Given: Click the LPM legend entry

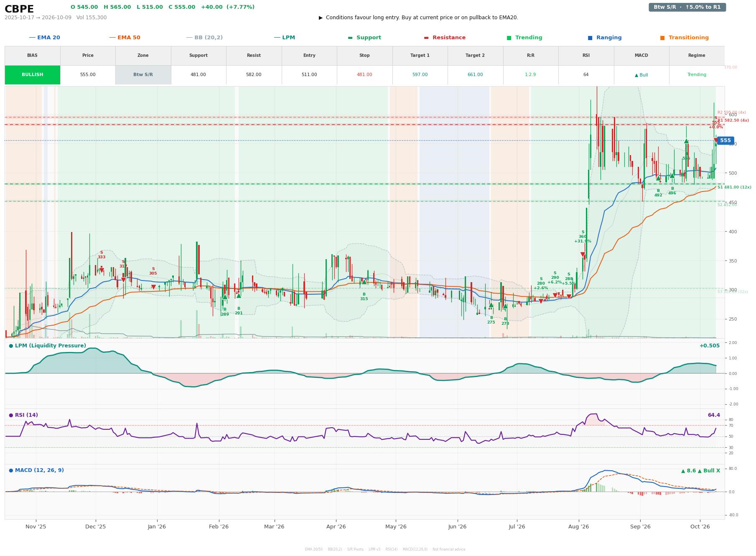Looking at the screenshot, I should pos(284,38).
